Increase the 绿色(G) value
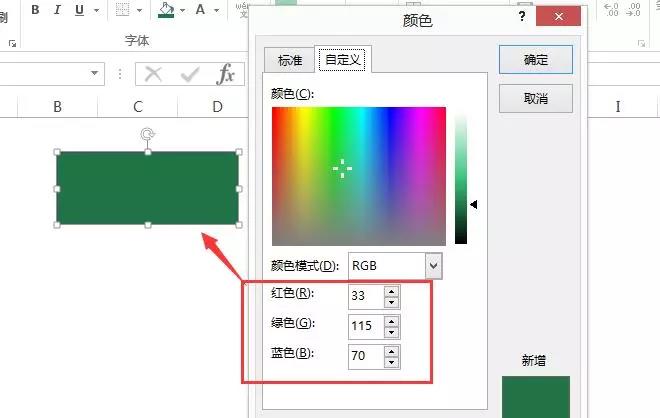This screenshot has height=418, width=660. (x=391, y=322)
